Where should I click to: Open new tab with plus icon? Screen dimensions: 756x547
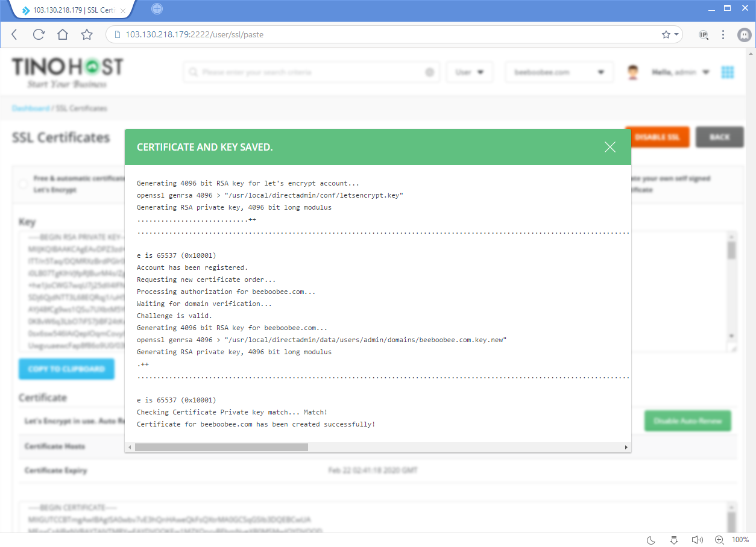pyautogui.click(x=157, y=9)
